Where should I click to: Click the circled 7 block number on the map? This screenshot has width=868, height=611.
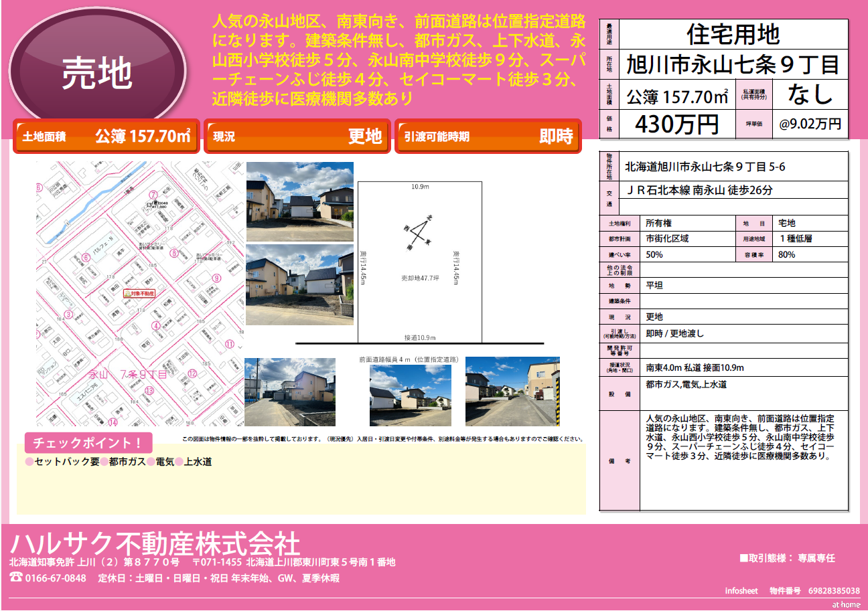point(153,193)
